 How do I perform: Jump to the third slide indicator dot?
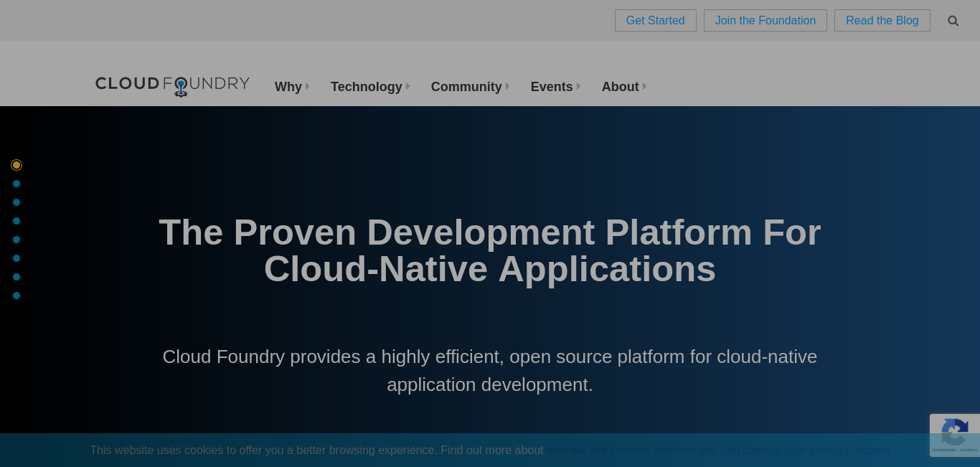[x=17, y=202]
